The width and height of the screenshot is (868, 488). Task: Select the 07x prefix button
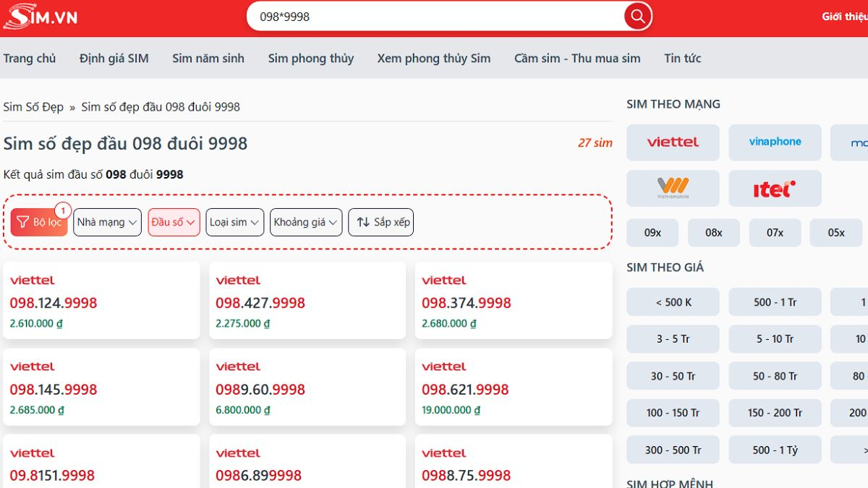[775, 233]
